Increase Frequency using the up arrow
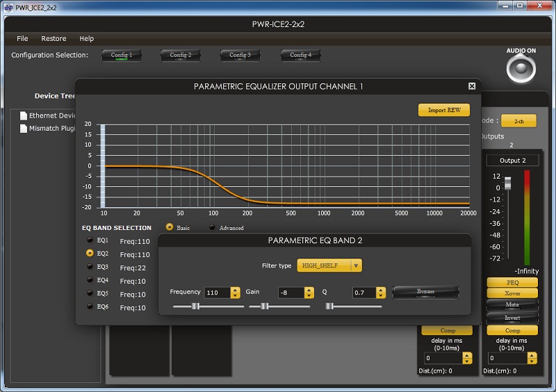The height and width of the screenshot is (392, 556). coord(235,290)
